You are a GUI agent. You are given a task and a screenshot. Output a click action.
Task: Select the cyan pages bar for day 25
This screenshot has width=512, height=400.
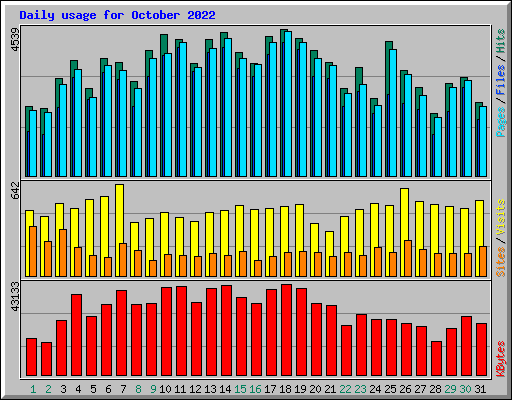(x=393, y=113)
